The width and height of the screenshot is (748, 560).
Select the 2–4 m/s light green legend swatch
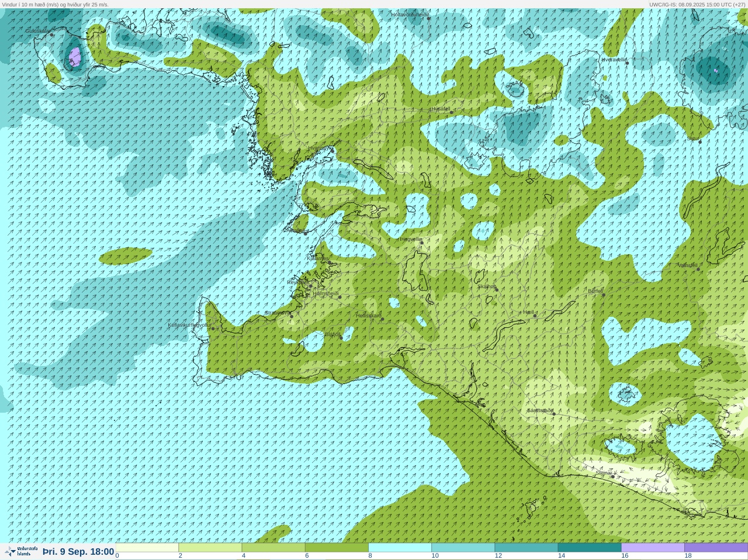pos(210,548)
